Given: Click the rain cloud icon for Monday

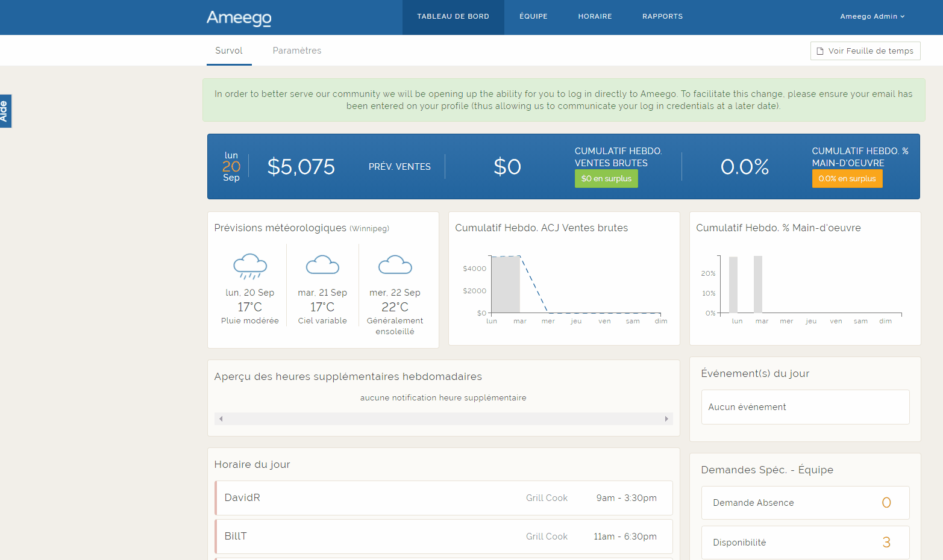Looking at the screenshot, I should tap(250, 266).
